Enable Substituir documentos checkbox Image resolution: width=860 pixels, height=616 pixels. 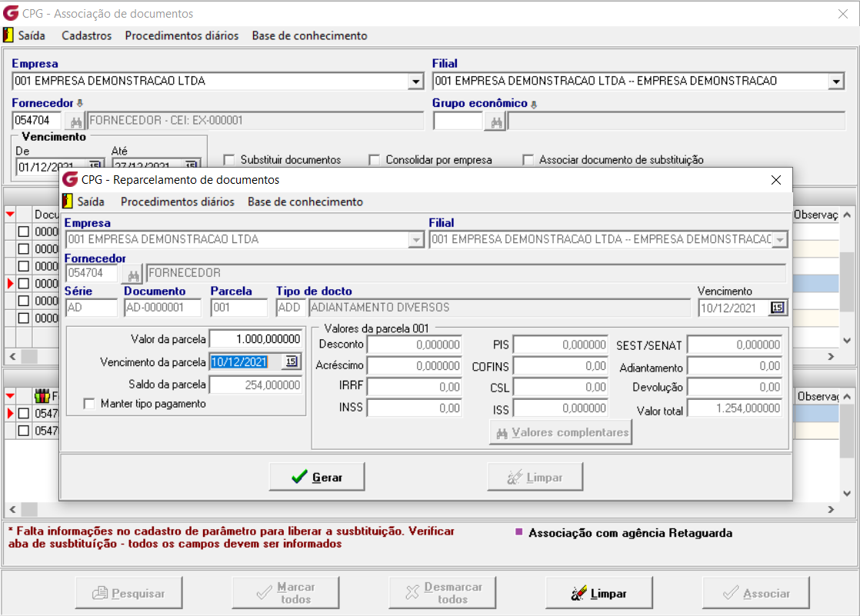228,160
